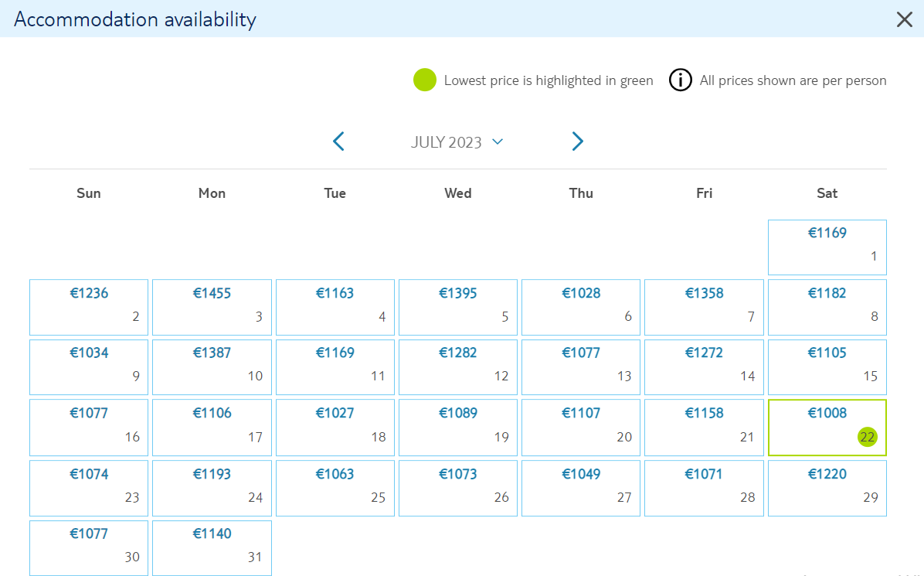Select July 6 with €1028 price
This screenshot has height=576, width=924.
(x=581, y=308)
